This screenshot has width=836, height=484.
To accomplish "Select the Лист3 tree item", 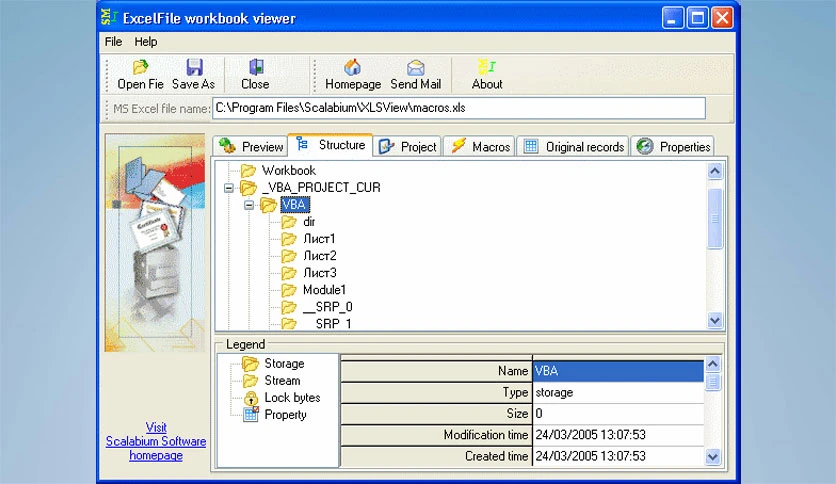I will tap(319, 273).
